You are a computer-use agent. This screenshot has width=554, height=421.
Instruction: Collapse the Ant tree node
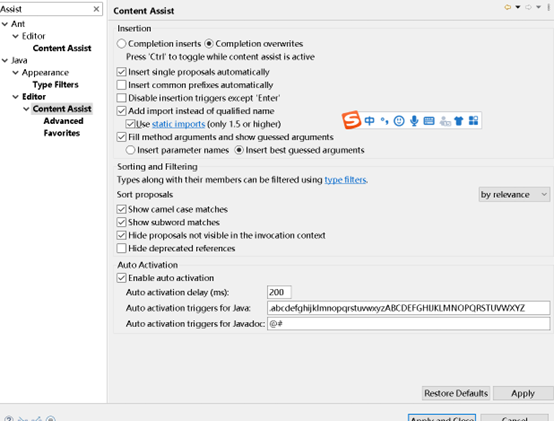(x=5, y=24)
